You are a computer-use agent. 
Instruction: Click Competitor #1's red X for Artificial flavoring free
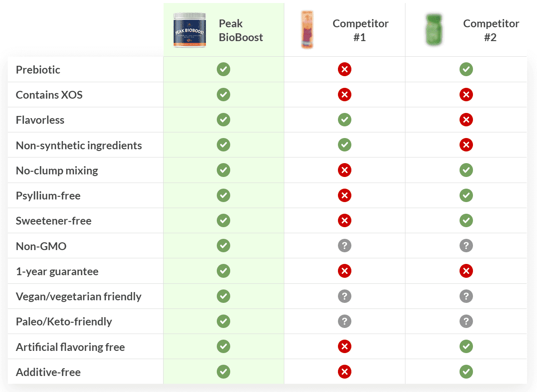pos(344,347)
